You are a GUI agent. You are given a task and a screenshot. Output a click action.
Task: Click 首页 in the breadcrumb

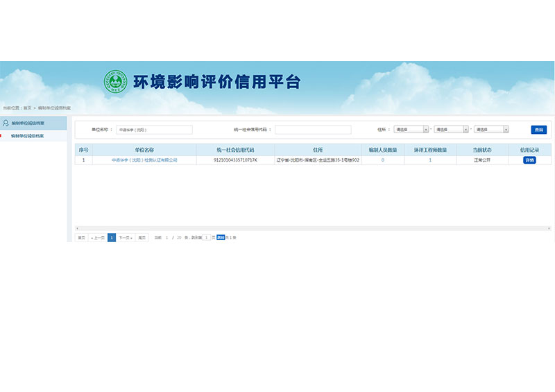coord(27,108)
